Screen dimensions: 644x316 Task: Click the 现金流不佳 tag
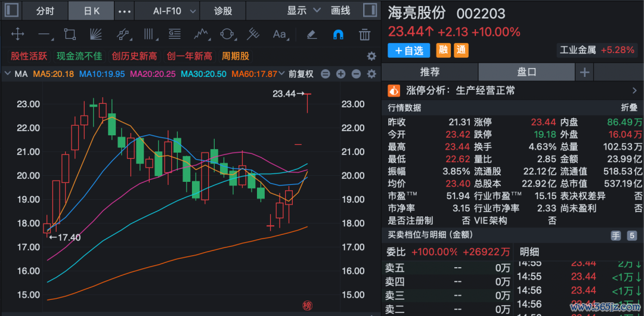coord(79,56)
